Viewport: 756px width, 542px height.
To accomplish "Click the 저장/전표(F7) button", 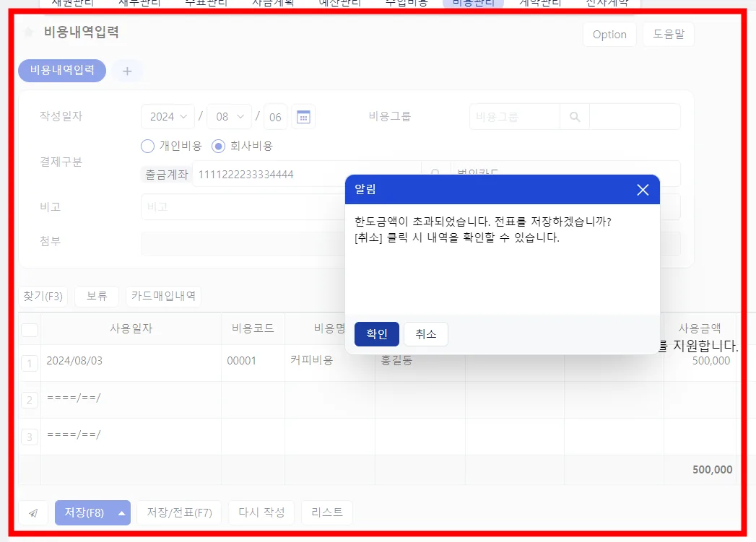I will pos(179,512).
